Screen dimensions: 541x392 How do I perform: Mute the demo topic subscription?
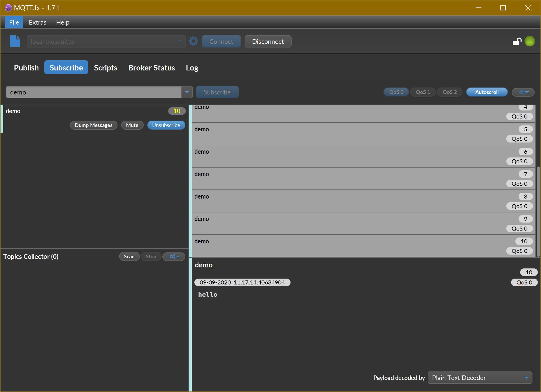pos(132,125)
